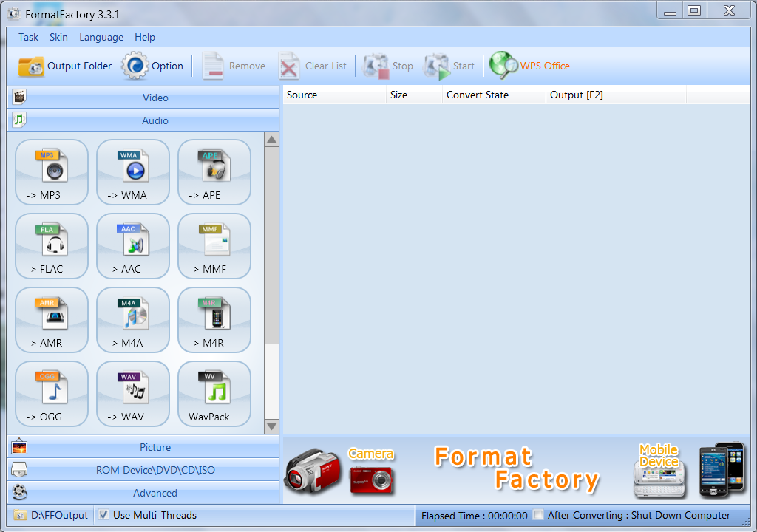Click the Output [F2] column header
757x532 pixels.
(x=616, y=95)
